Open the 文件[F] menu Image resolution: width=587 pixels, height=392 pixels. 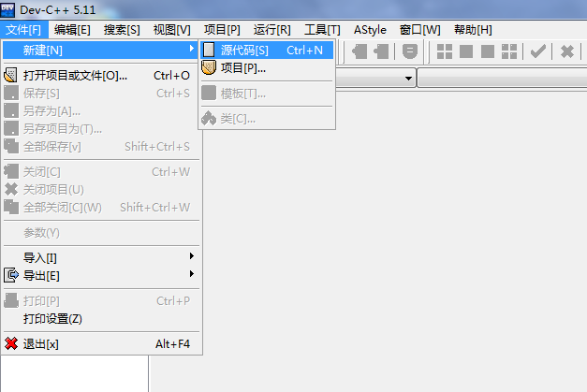click(x=24, y=30)
